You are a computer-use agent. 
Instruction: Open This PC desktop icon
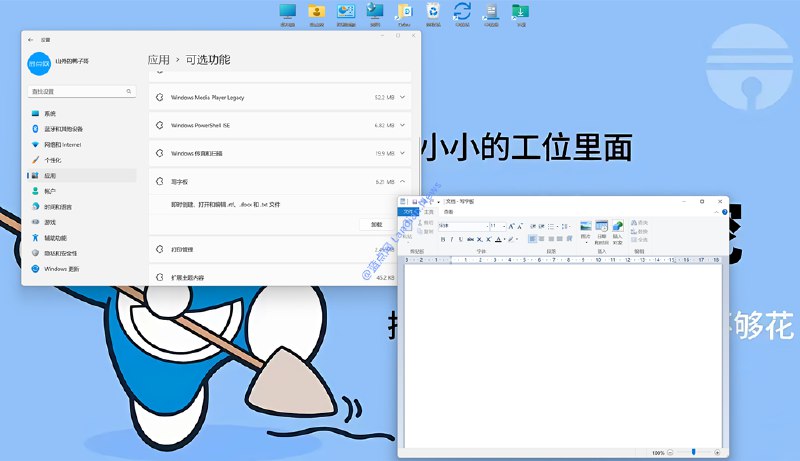pyautogui.click(x=288, y=15)
